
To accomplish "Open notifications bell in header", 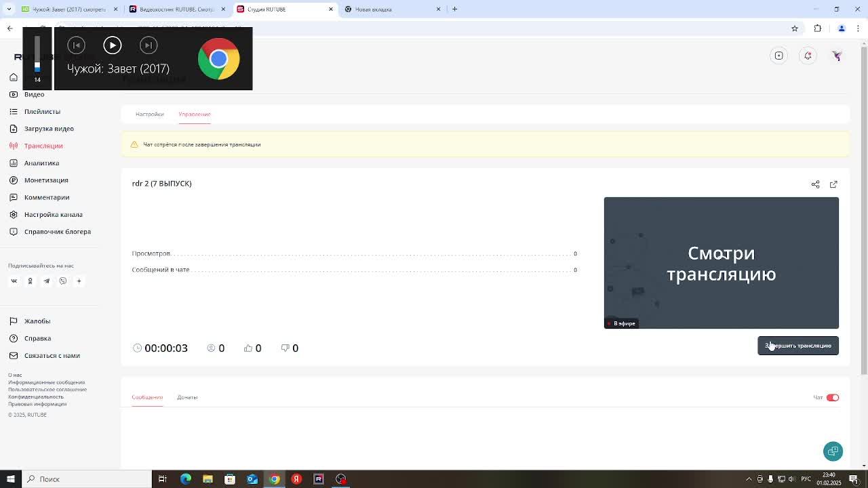I will pyautogui.click(x=808, y=56).
